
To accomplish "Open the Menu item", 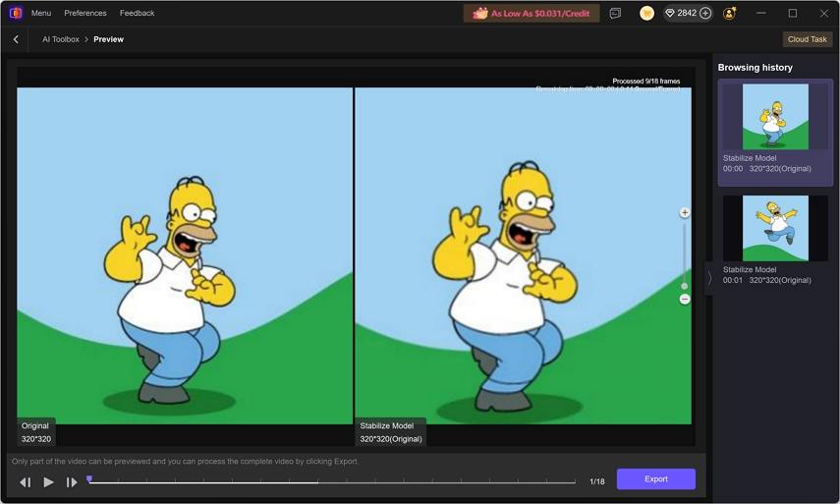I will coord(40,13).
